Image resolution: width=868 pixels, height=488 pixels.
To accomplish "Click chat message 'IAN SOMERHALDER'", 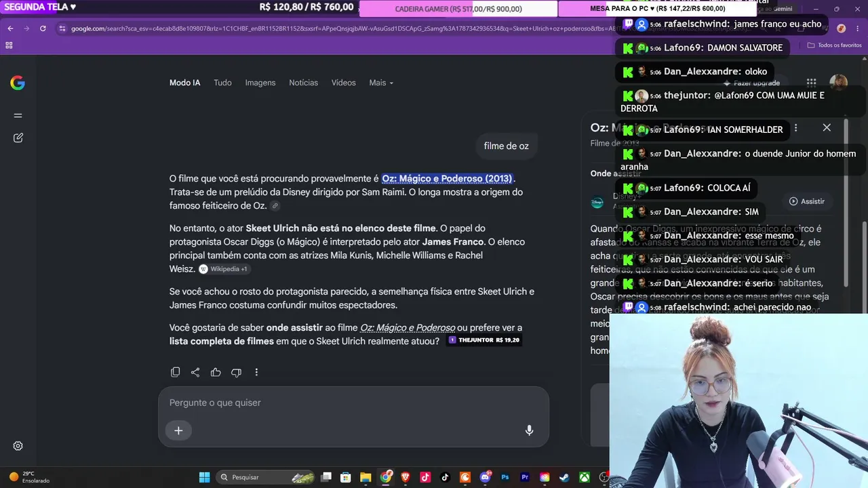I will 745,129.
